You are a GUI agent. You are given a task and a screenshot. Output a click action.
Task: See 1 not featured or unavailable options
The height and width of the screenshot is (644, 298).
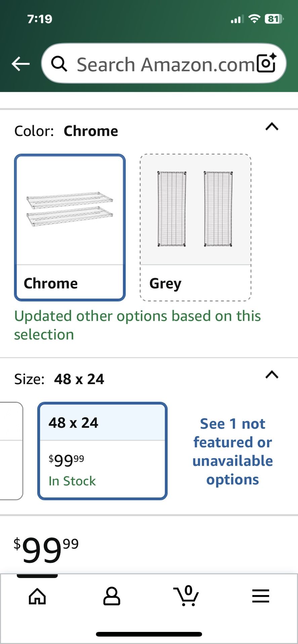[x=232, y=451]
